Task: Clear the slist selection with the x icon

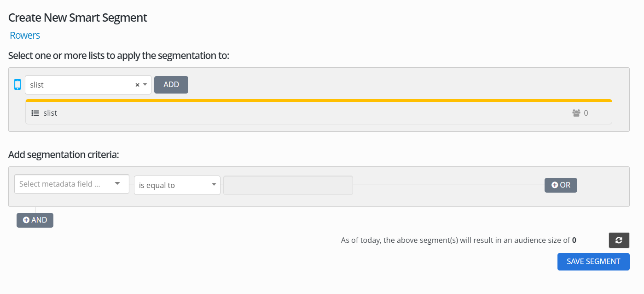Action: 137,84
